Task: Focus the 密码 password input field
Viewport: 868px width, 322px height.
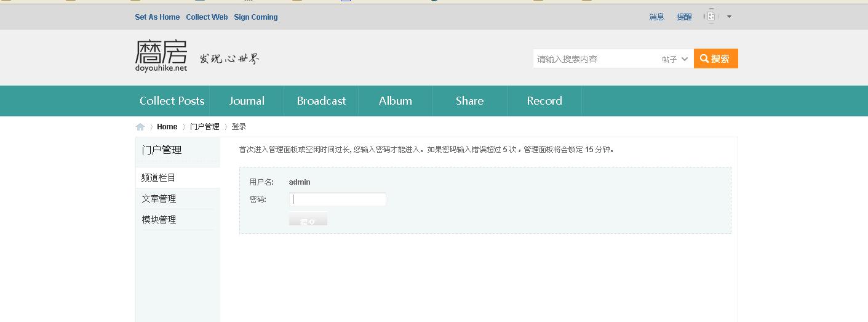Action: click(338, 199)
